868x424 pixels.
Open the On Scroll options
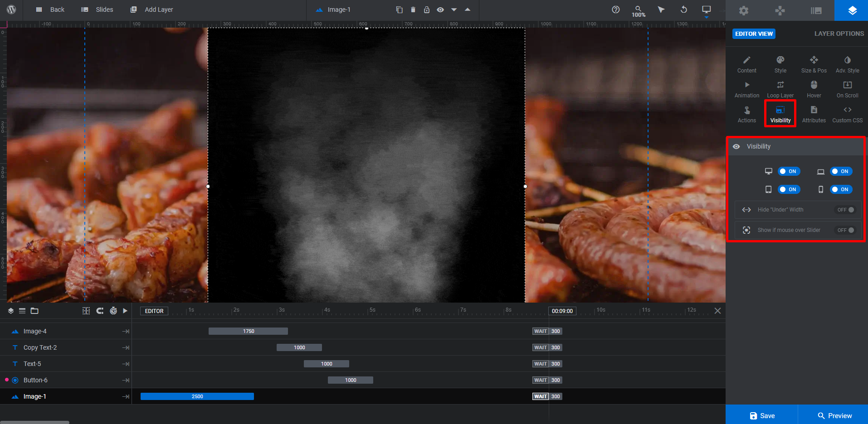pos(848,89)
